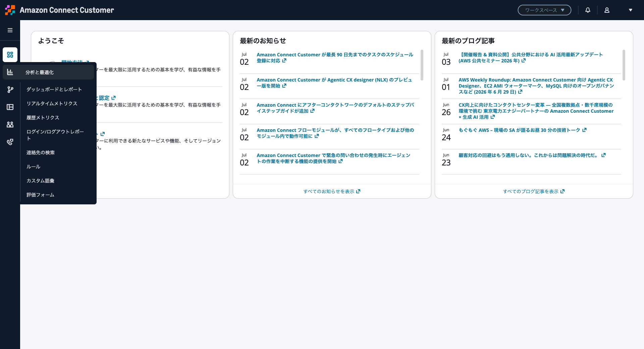Expand the account caret in top right
Screen dimensions: 644x349
631,10
